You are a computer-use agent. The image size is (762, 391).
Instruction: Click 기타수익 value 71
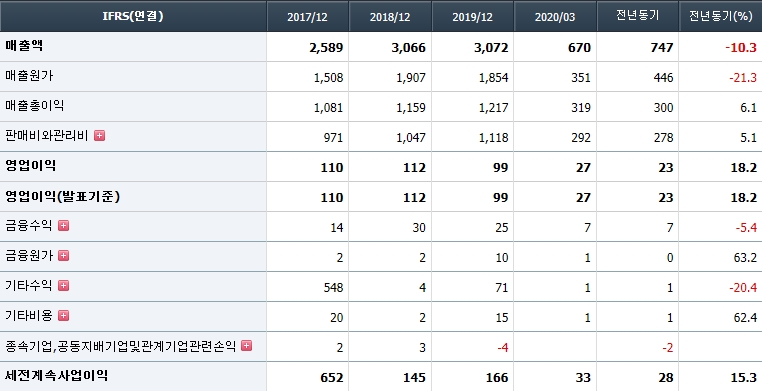click(502, 288)
